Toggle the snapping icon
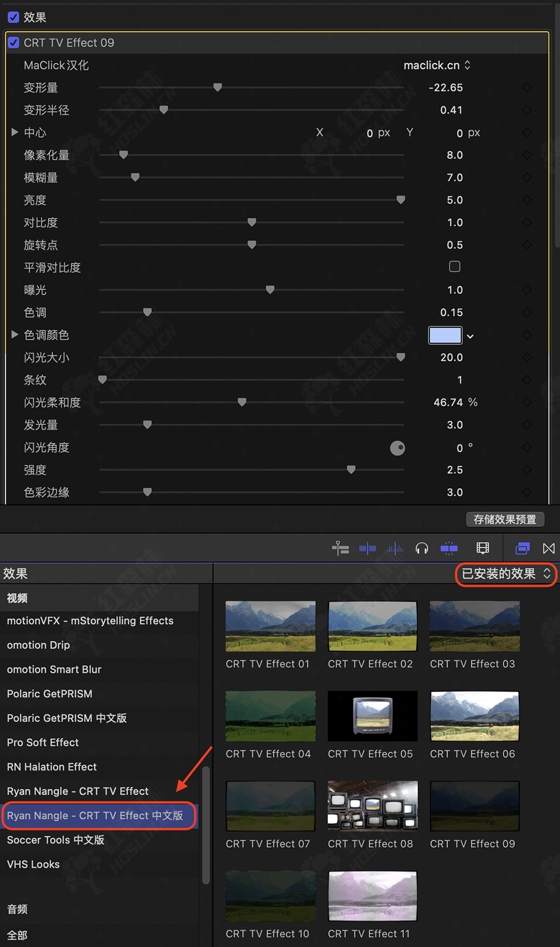 (x=449, y=548)
